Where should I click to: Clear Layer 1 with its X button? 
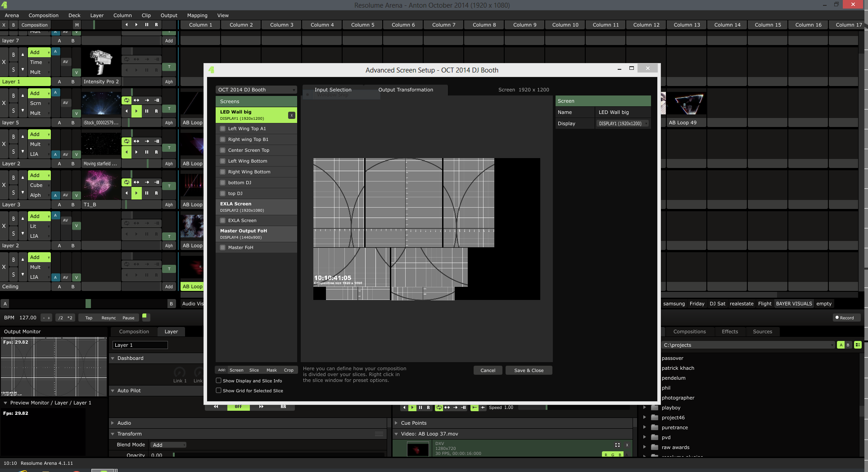pyautogui.click(x=4, y=62)
